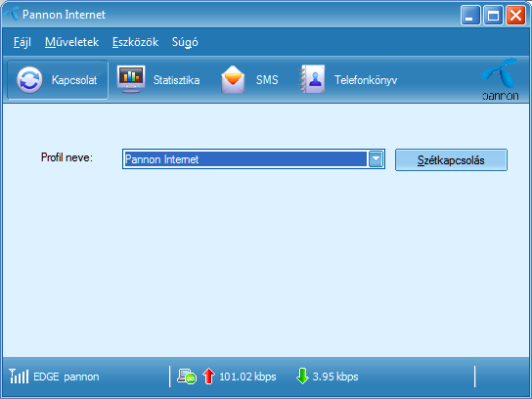This screenshot has height=399, width=532.
Task: Minimize the Pannon Internet window
Action: pyautogui.click(x=470, y=16)
